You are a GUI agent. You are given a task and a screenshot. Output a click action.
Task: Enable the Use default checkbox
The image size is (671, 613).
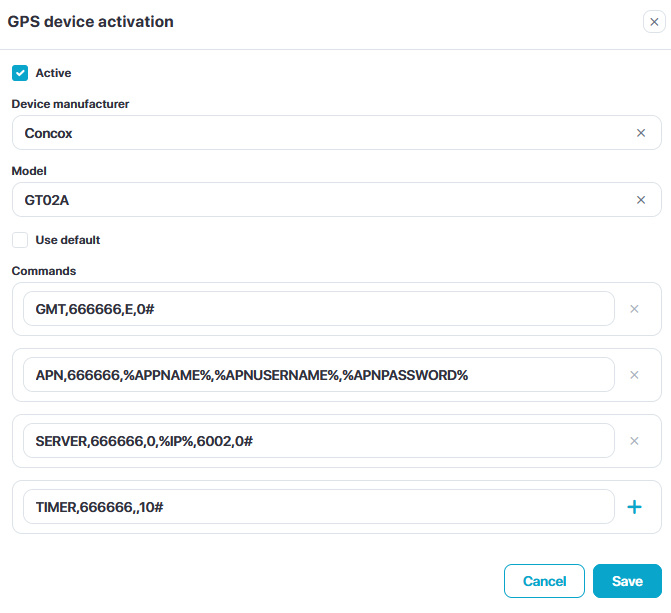[20, 240]
